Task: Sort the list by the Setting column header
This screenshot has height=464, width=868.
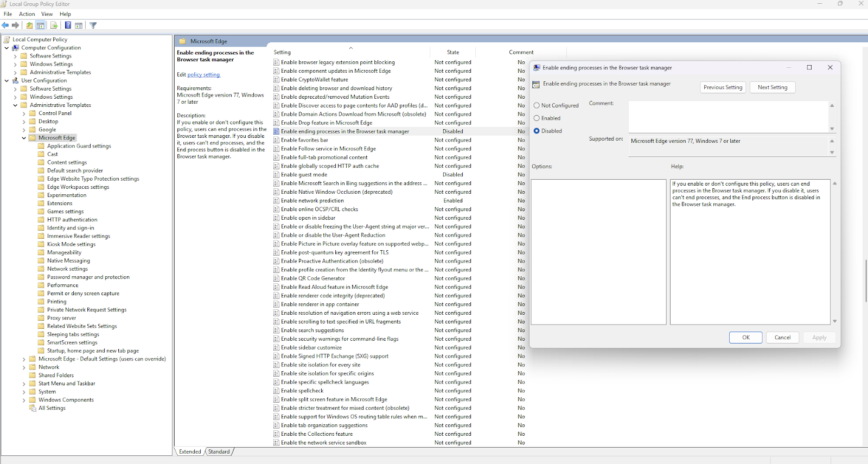Action: coord(351,53)
